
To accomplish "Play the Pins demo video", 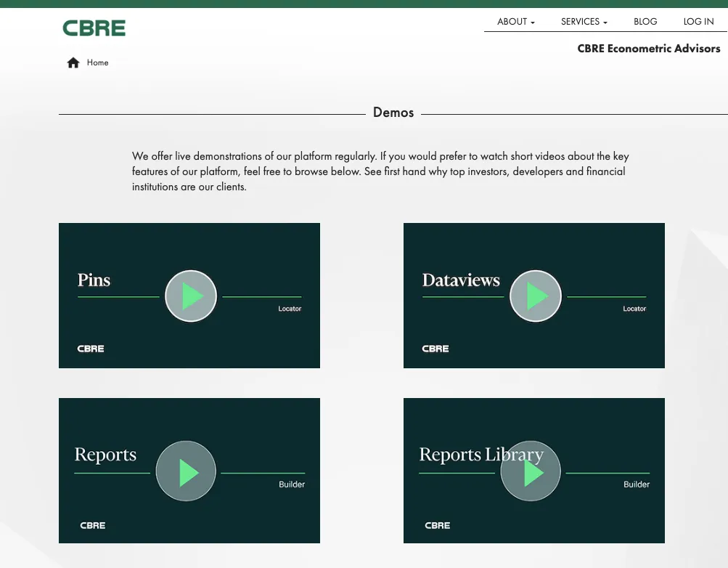I will (191, 296).
